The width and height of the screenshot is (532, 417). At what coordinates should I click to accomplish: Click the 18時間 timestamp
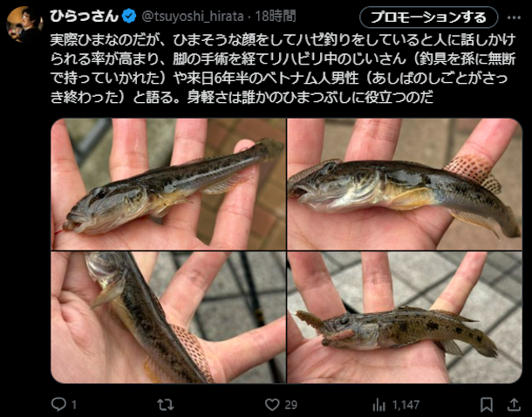pyautogui.click(x=276, y=17)
